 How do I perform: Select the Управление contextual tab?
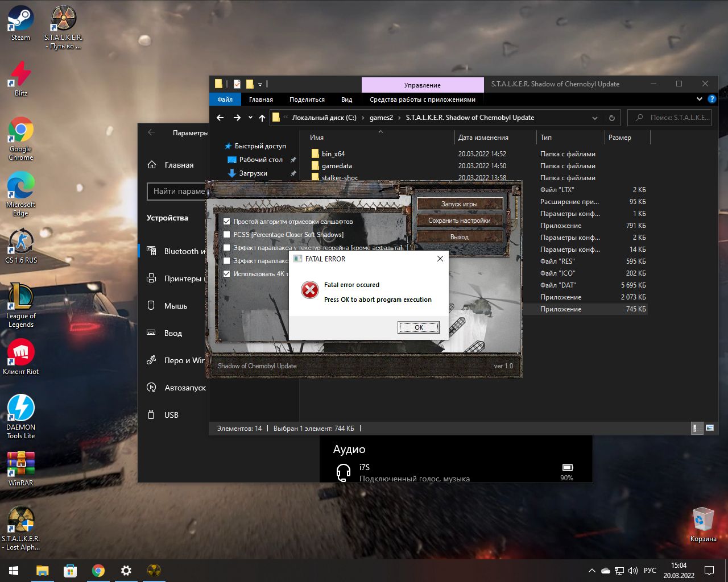click(x=423, y=85)
